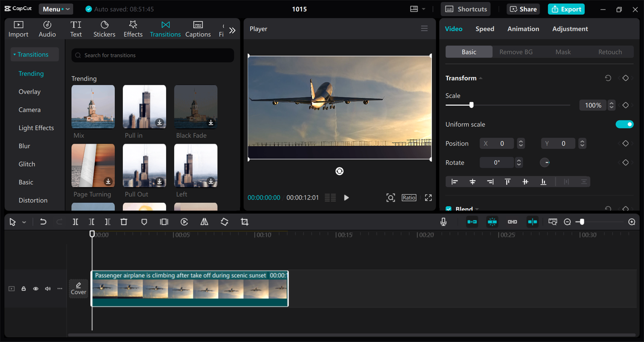The image size is (644, 342).
Task: Toggle main track magnet
Action: pyautogui.click(x=472, y=222)
